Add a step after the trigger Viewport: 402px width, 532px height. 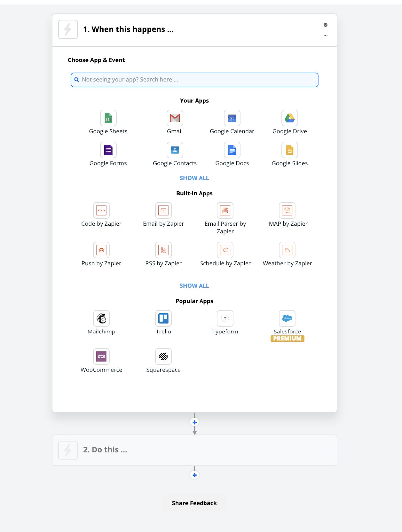[x=195, y=422]
